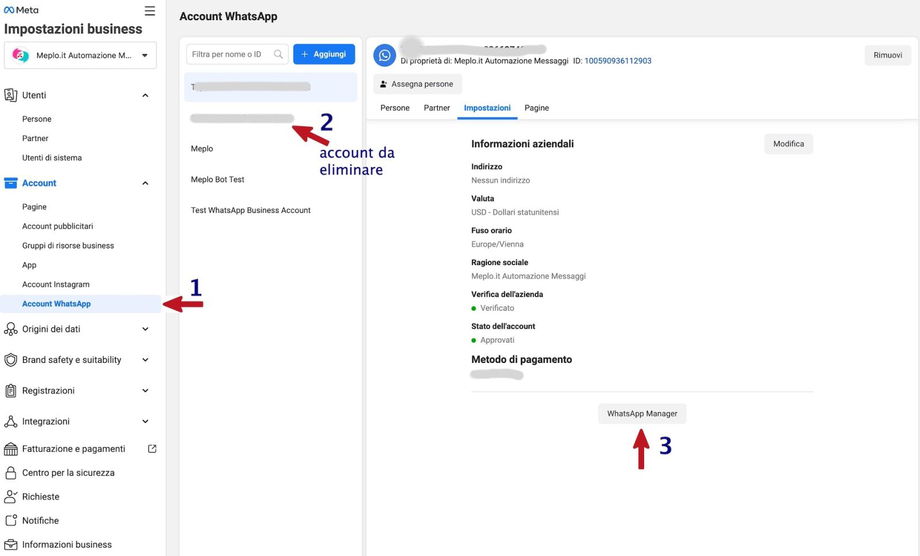Click the Assegna persone button

417,84
